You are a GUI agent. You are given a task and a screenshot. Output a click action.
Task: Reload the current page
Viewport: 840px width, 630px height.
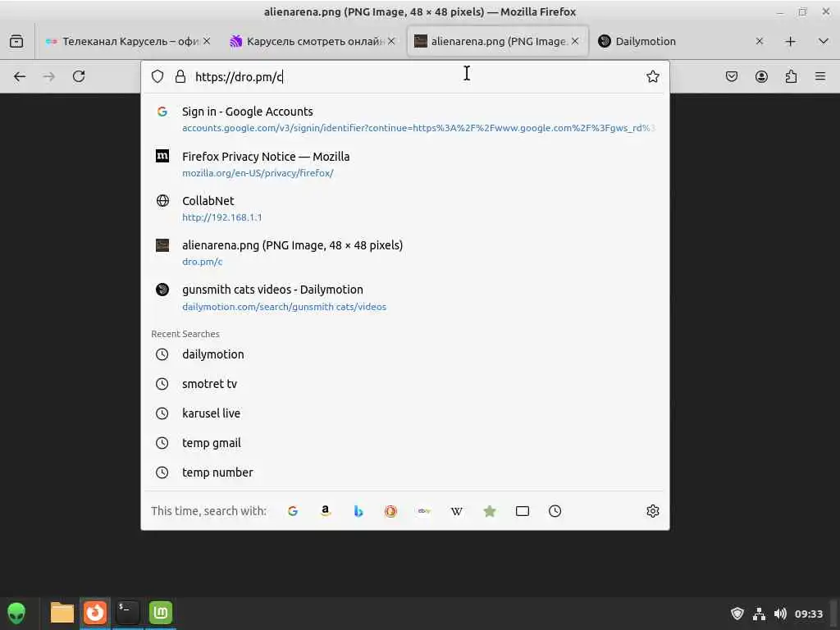coord(79,76)
